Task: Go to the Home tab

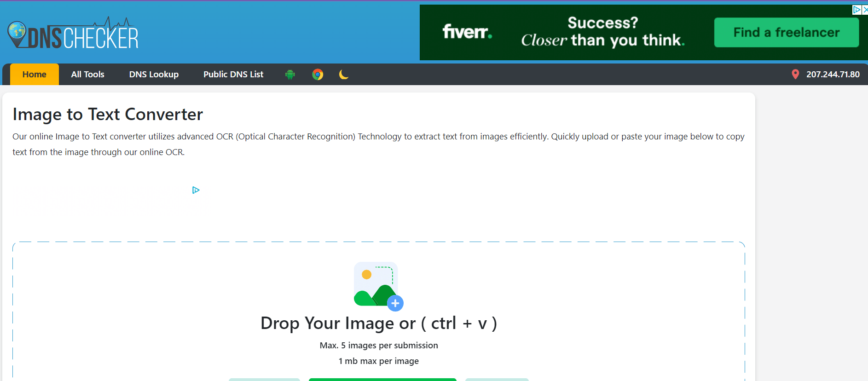Action: [x=35, y=75]
